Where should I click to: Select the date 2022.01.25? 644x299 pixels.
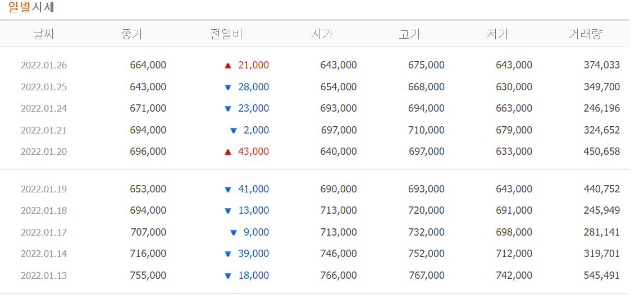(44, 87)
